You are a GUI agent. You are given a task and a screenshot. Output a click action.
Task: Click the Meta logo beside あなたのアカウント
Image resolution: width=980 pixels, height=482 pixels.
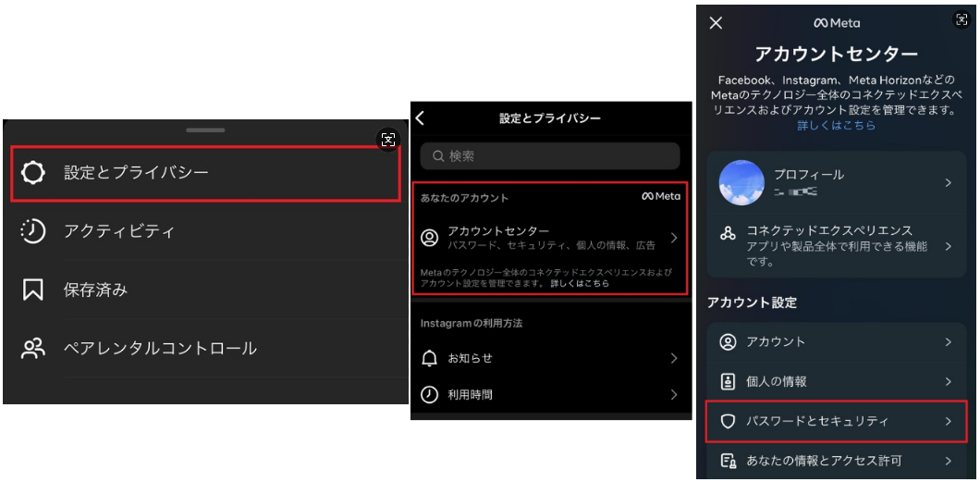[x=661, y=196]
